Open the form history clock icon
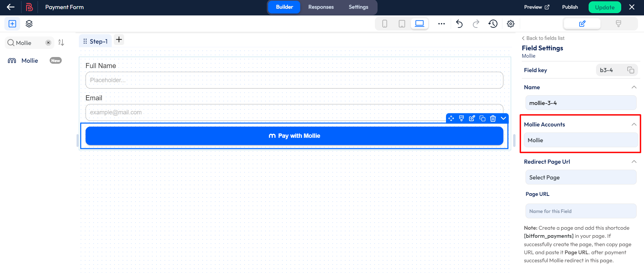The image size is (644, 273). (x=493, y=24)
